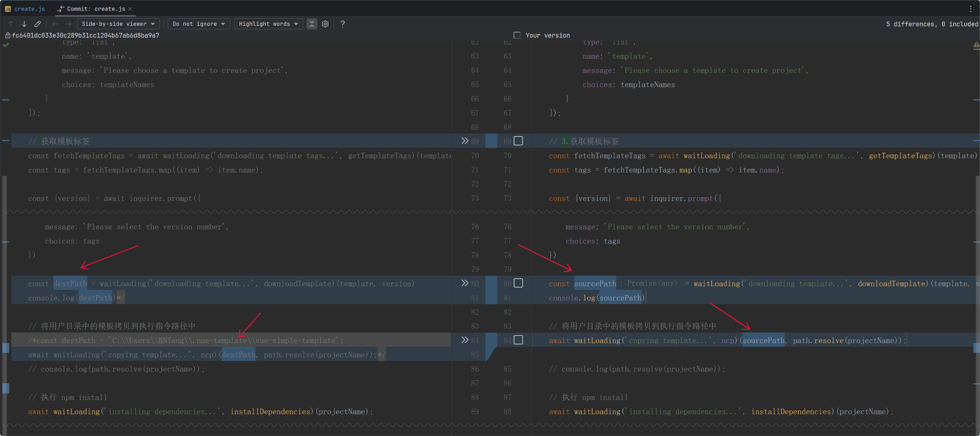Check the include box at line 84
Viewport: 980px width, 436px height.
(518, 340)
